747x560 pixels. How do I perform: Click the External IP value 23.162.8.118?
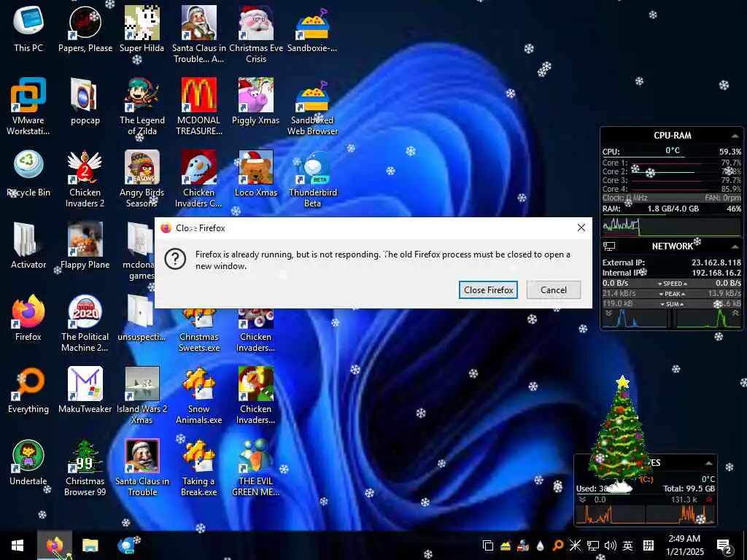(716, 262)
